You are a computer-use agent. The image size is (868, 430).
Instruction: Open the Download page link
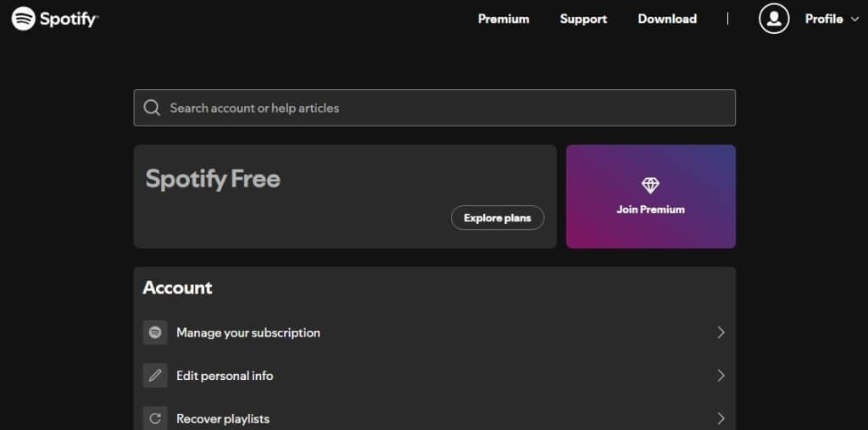point(667,19)
